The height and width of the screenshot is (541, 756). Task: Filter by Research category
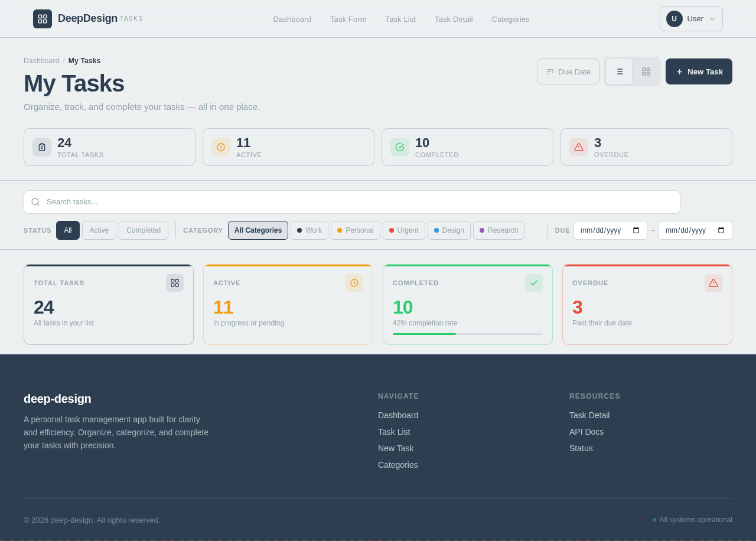tap(498, 230)
